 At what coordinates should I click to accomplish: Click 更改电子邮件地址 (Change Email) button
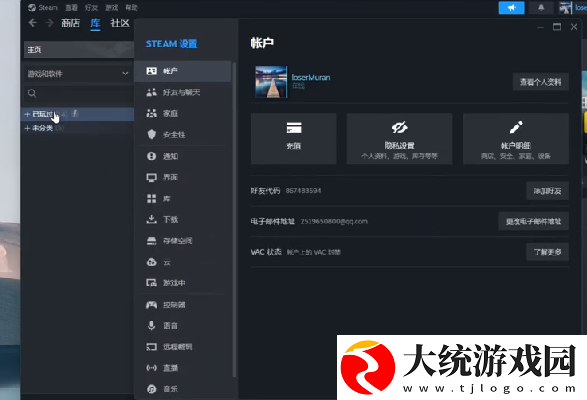pyautogui.click(x=533, y=221)
